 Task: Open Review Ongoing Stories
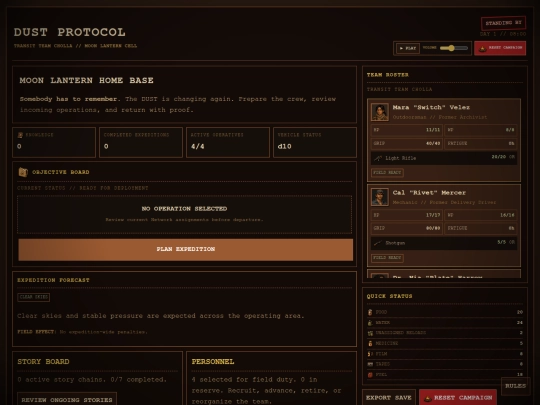point(67,399)
